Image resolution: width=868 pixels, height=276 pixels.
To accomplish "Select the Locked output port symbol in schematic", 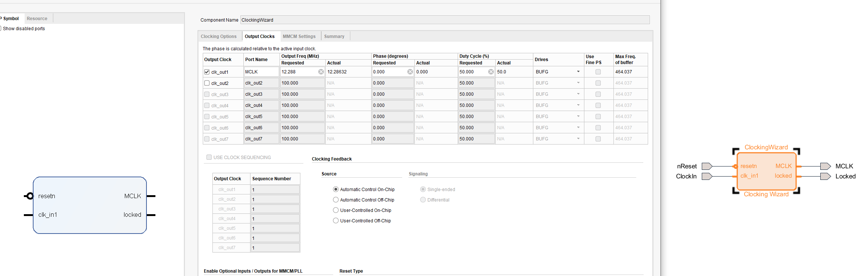I will [826, 176].
